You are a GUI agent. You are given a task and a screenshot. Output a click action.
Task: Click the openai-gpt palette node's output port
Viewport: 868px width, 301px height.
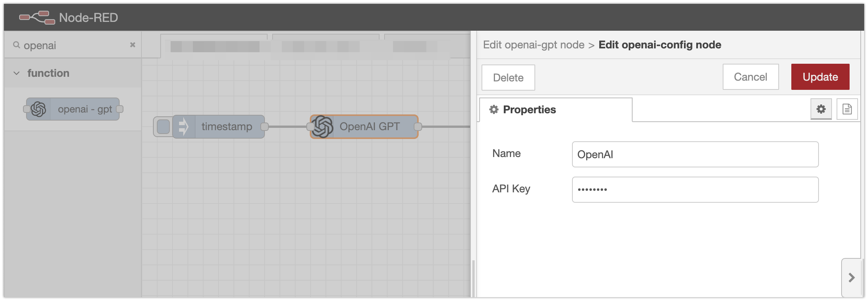click(x=120, y=109)
